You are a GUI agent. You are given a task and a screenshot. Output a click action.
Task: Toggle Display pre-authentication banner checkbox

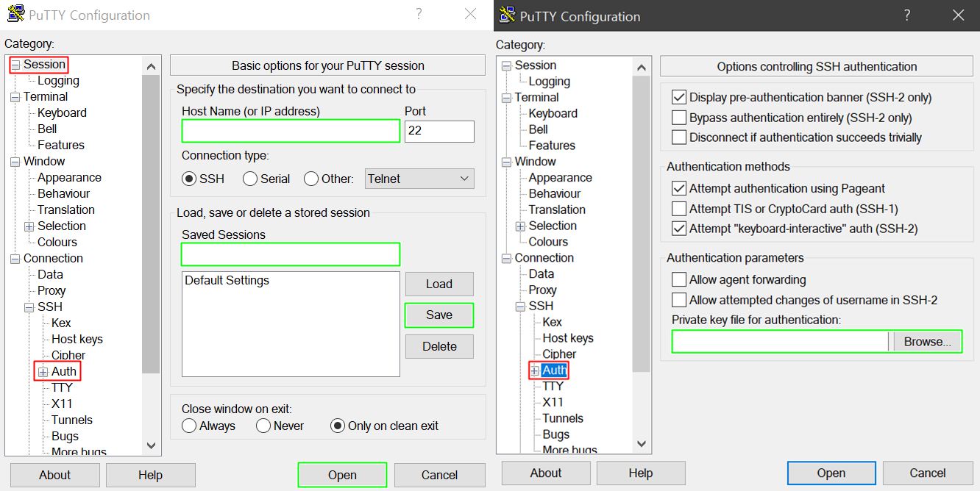[x=679, y=97]
